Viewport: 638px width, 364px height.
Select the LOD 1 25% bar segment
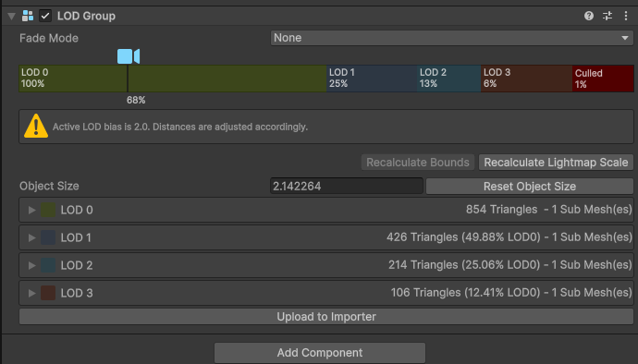372,79
